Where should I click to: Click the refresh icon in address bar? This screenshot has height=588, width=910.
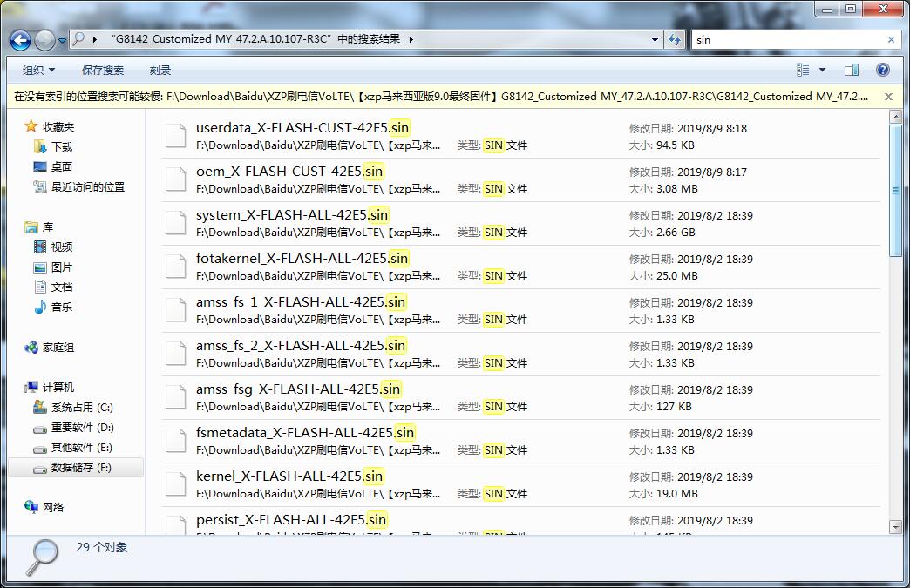tap(676, 40)
